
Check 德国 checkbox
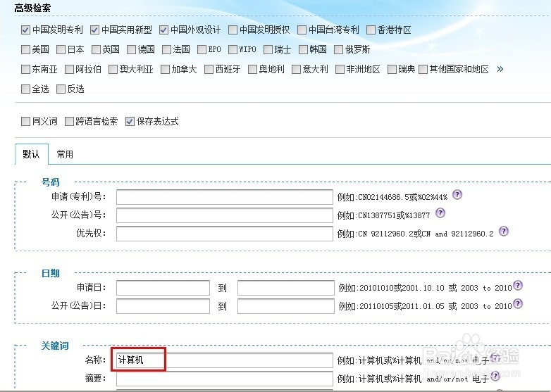tap(132, 49)
